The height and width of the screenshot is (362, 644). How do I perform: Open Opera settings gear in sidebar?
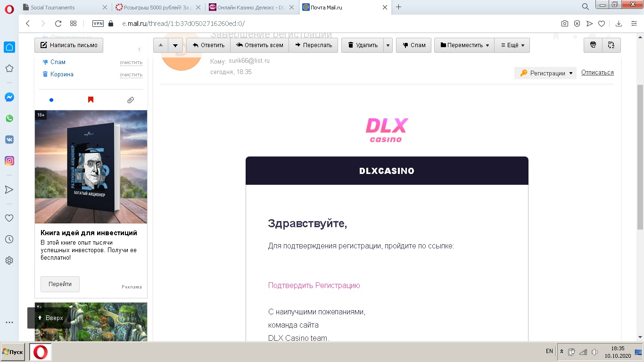[x=9, y=261]
